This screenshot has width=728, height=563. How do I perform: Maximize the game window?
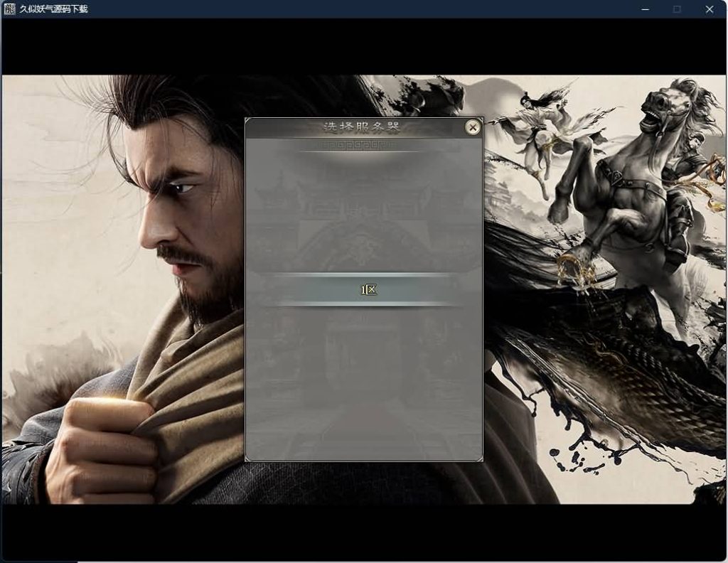click(x=677, y=9)
